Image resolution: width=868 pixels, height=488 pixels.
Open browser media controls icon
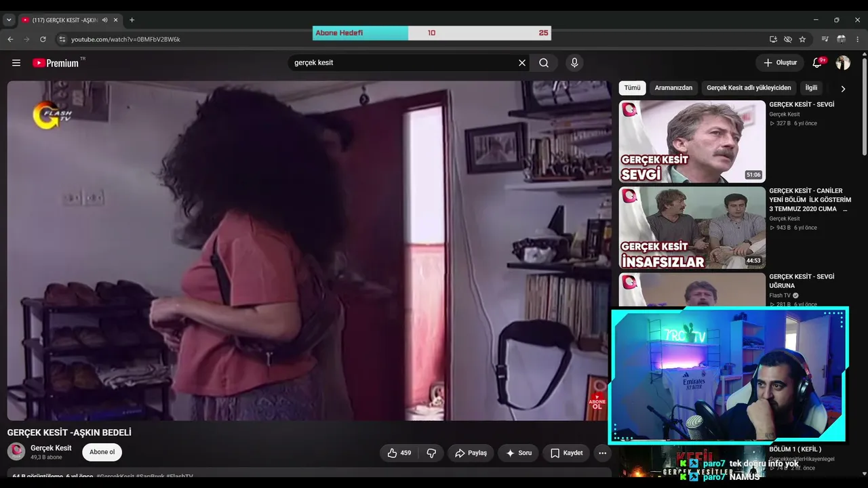825,39
